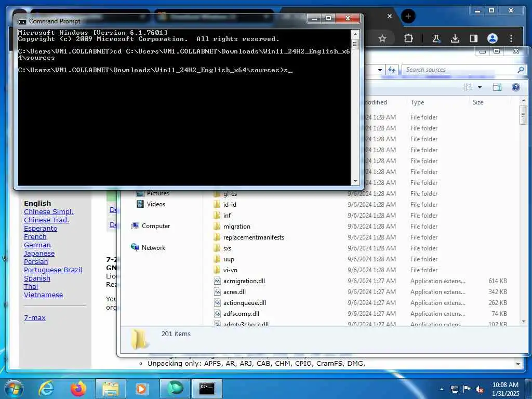Image resolution: width=532 pixels, height=399 pixels.
Task: Open Chinese Trad. language link
Action: pyautogui.click(x=46, y=220)
